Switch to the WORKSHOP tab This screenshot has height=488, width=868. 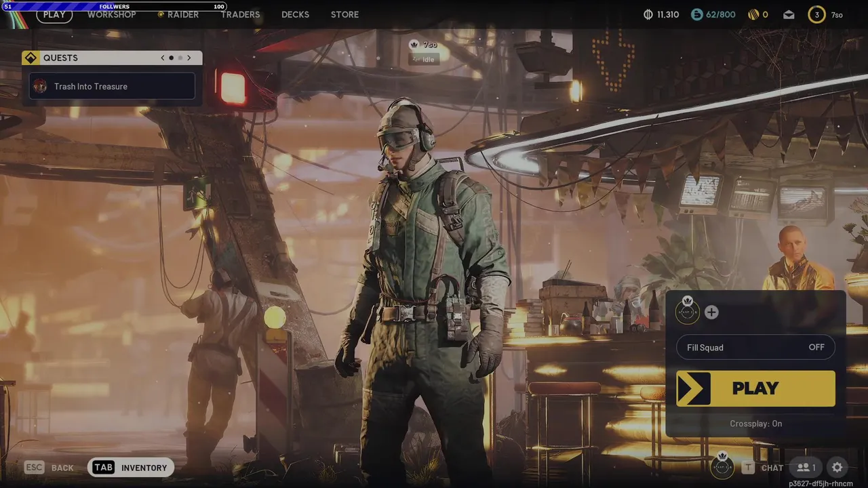111,14
